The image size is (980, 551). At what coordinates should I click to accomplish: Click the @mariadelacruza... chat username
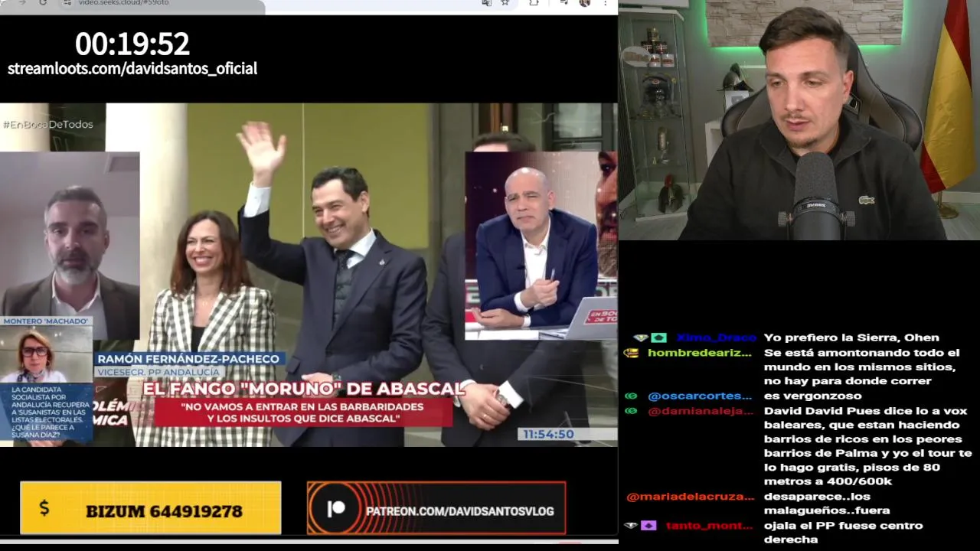click(691, 497)
